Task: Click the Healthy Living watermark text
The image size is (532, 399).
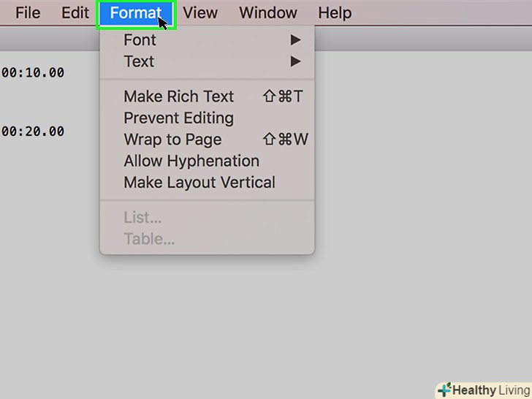Action: click(490, 390)
